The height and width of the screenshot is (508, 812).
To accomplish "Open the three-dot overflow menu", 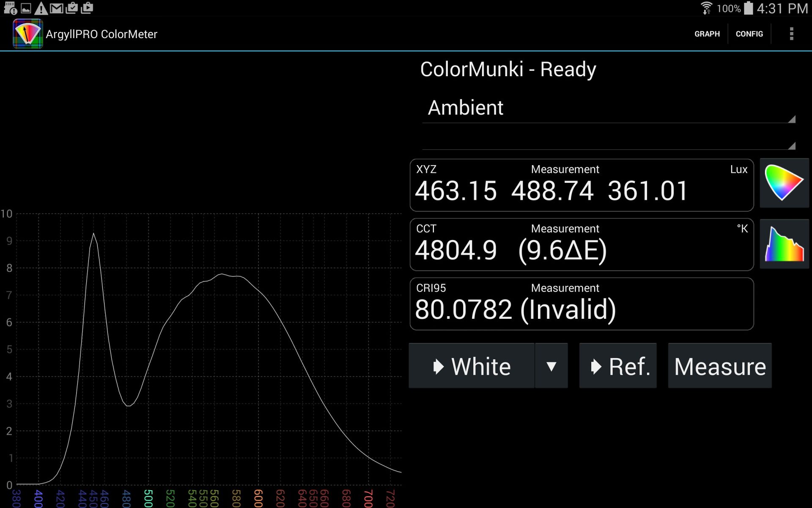I will 791,34.
